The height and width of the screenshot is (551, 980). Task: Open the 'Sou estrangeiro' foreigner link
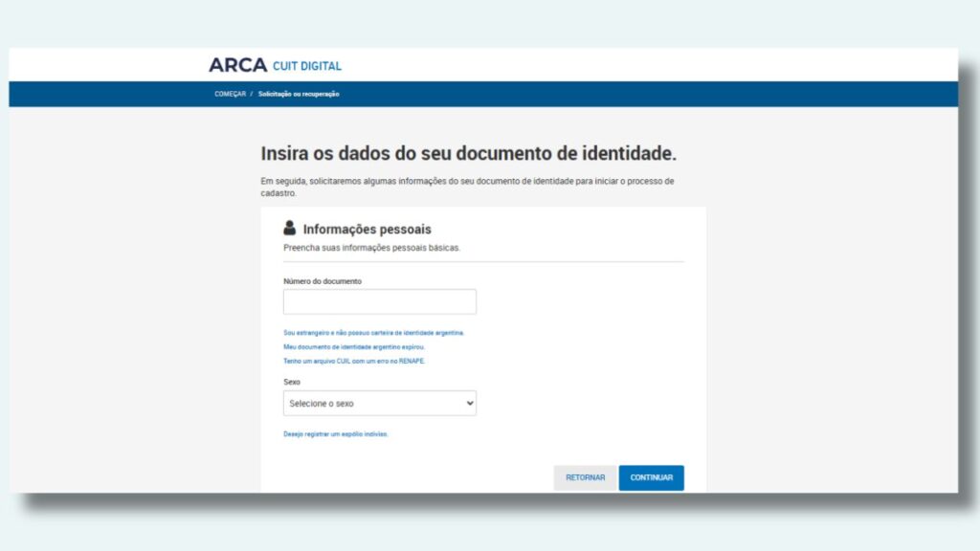click(x=373, y=333)
